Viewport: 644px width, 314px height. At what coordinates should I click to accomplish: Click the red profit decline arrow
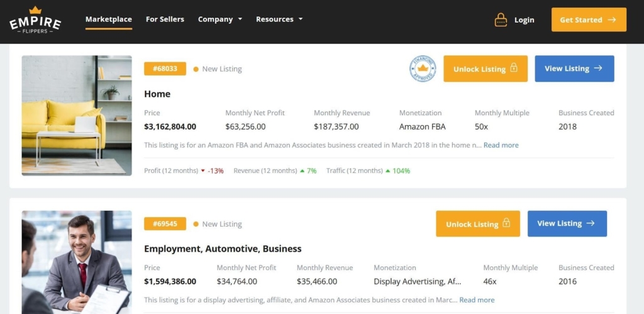203,171
